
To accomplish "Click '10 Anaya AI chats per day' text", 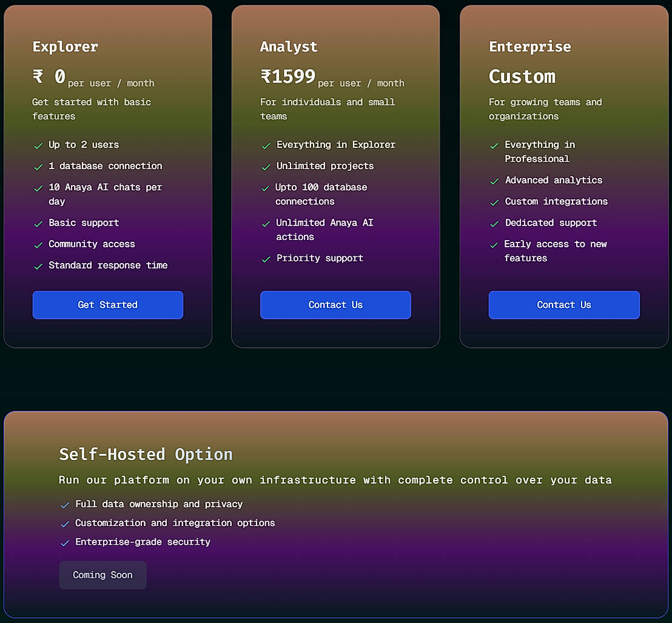I will click(x=106, y=194).
